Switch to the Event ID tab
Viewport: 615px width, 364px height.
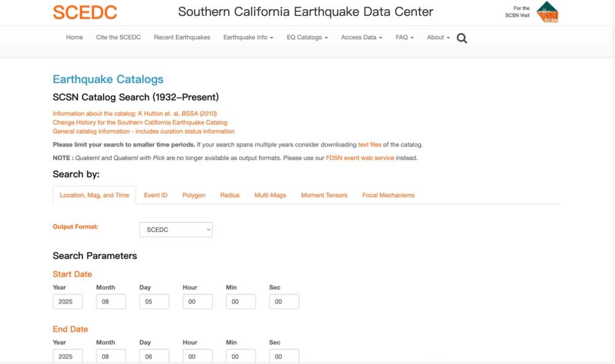(156, 196)
